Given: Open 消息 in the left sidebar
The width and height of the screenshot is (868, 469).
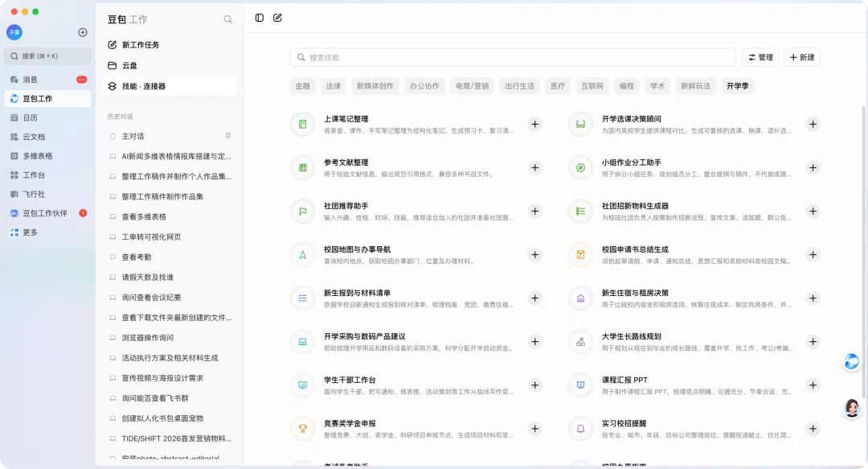Looking at the screenshot, I should click(48, 80).
